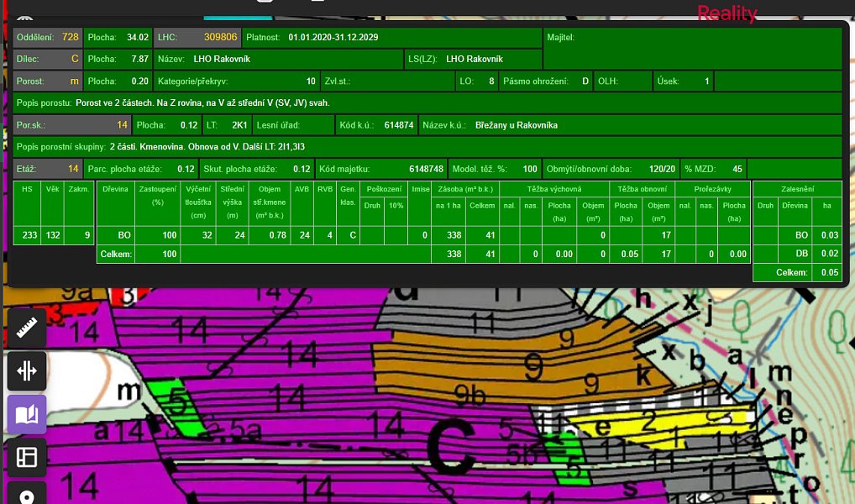The height and width of the screenshot is (504, 855).
Task: Click the Prořezávky header
Action: pyautogui.click(x=713, y=189)
